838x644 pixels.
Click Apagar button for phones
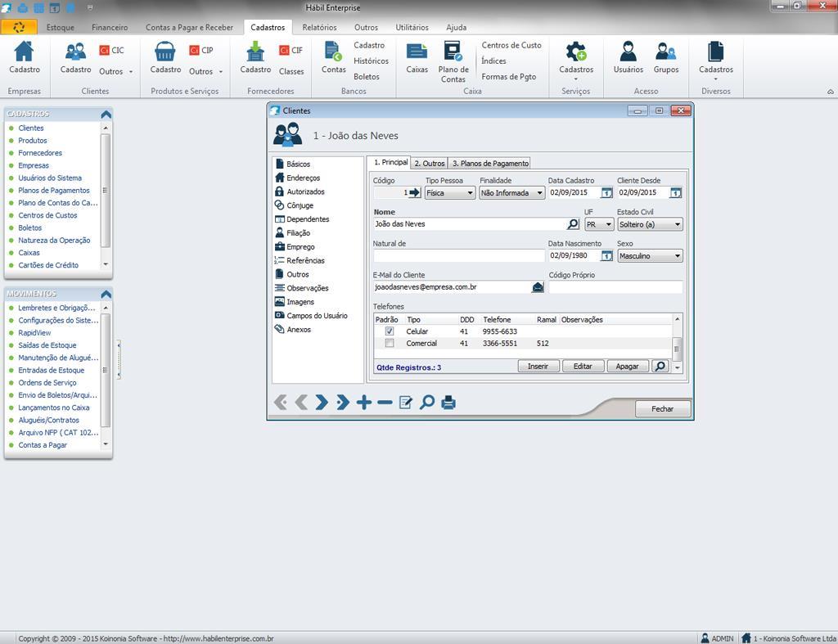628,366
